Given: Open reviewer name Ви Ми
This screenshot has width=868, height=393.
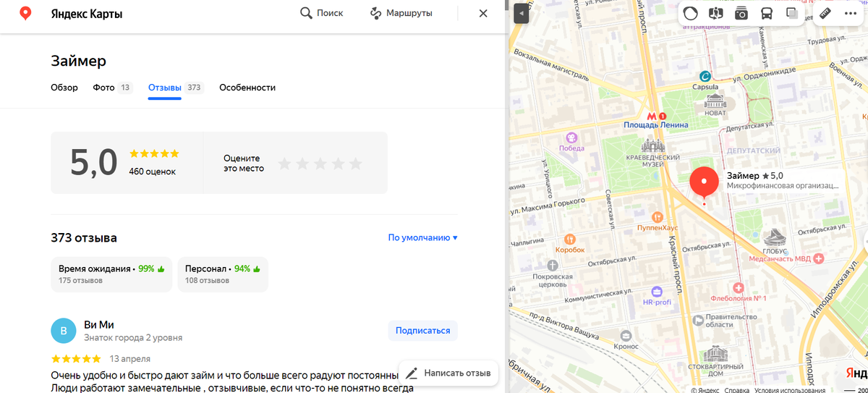Looking at the screenshot, I should pyautogui.click(x=99, y=325).
